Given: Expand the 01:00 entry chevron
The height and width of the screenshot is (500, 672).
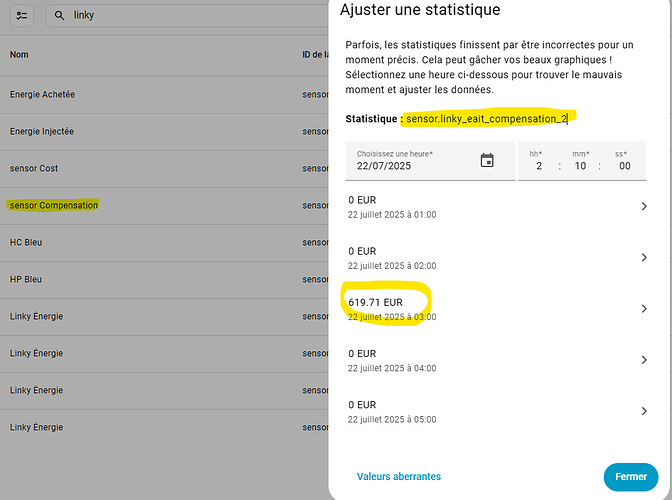Looking at the screenshot, I should tap(643, 207).
